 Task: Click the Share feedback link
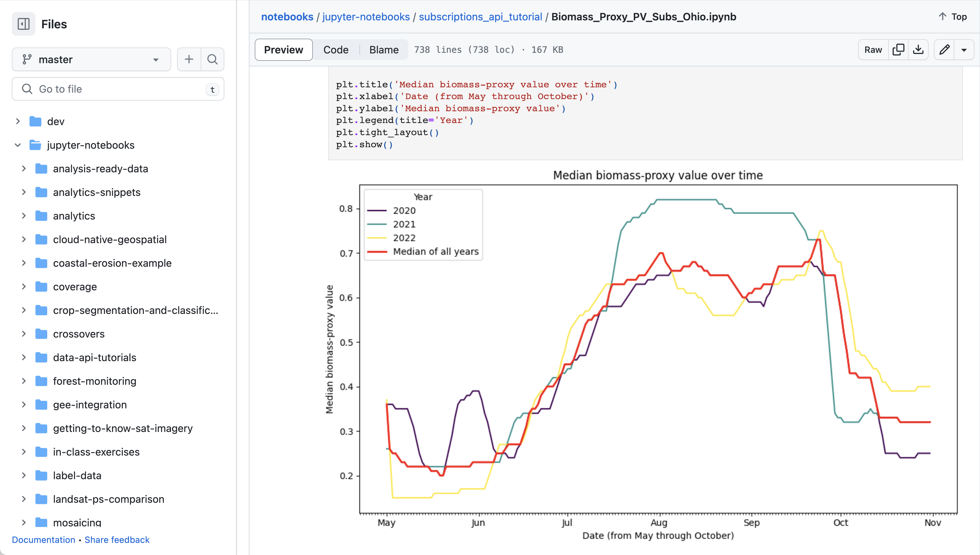117,540
